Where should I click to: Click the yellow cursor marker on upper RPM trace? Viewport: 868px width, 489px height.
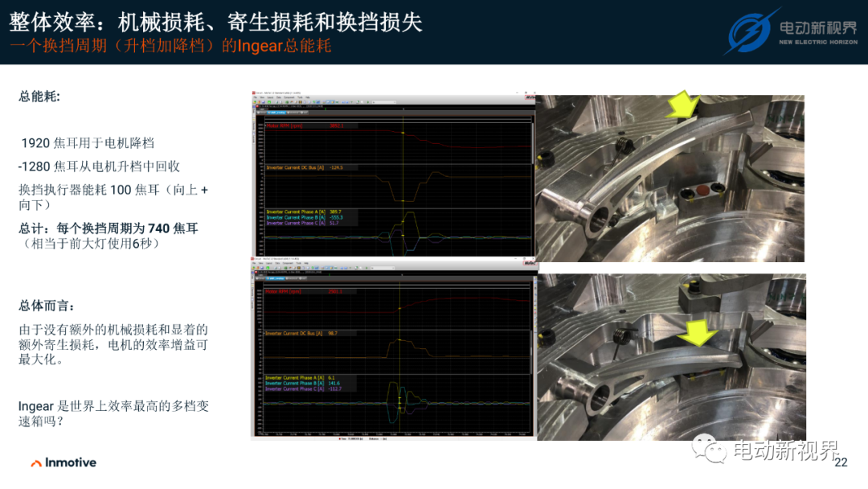tap(403, 133)
